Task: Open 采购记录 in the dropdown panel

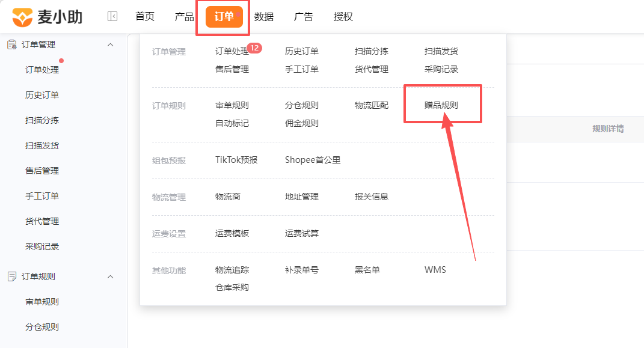Action: coord(441,69)
